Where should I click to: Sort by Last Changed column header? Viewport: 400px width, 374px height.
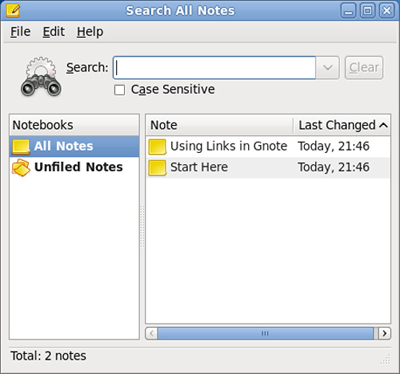click(342, 125)
